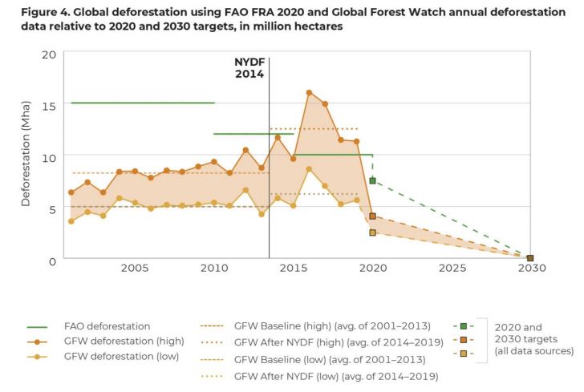Click the FAO line segment at 10 Mha
Viewport: 584px width, 392px height.
(334, 155)
